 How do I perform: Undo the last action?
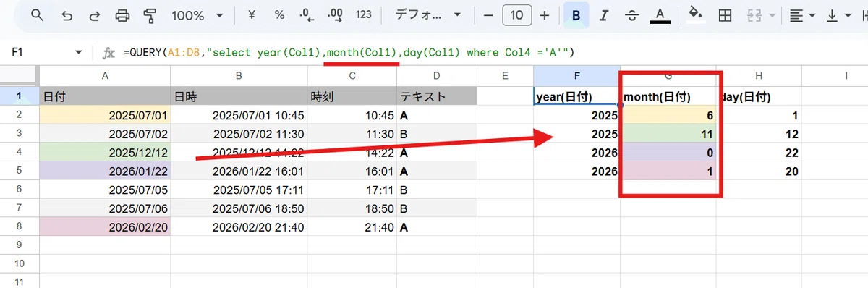pyautogui.click(x=67, y=15)
